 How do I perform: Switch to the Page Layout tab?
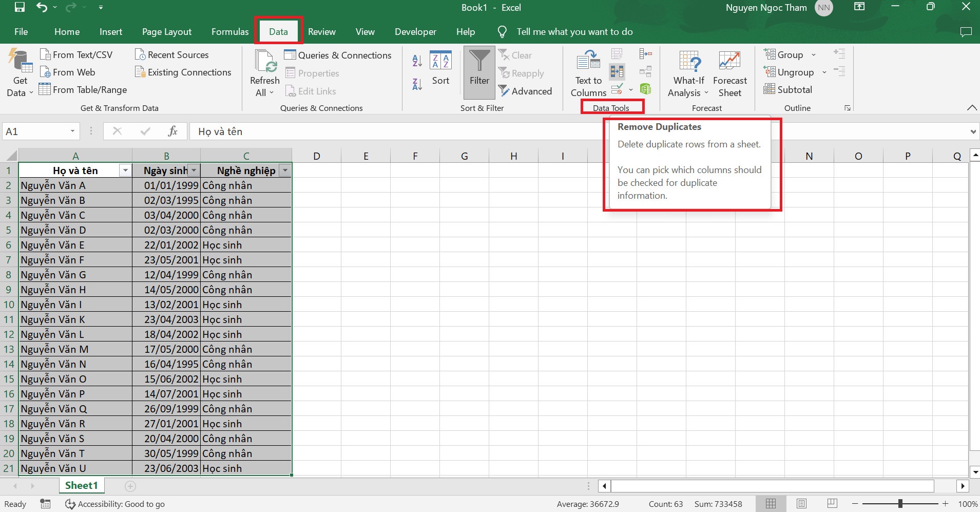click(x=166, y=31)
